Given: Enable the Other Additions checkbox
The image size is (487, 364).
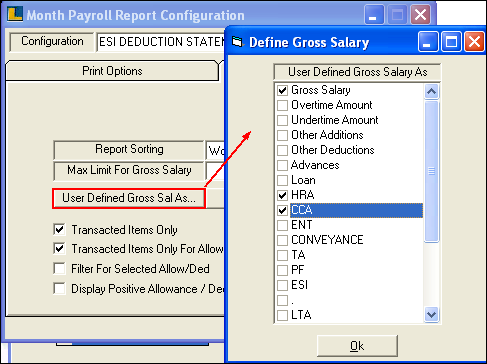Looking at the screenshot, I should 282,135.
